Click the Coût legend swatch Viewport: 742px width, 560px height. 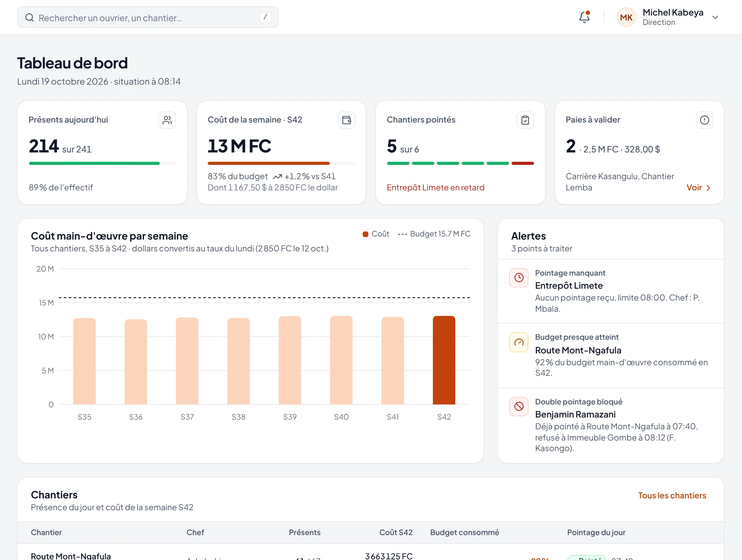(365, 234)
